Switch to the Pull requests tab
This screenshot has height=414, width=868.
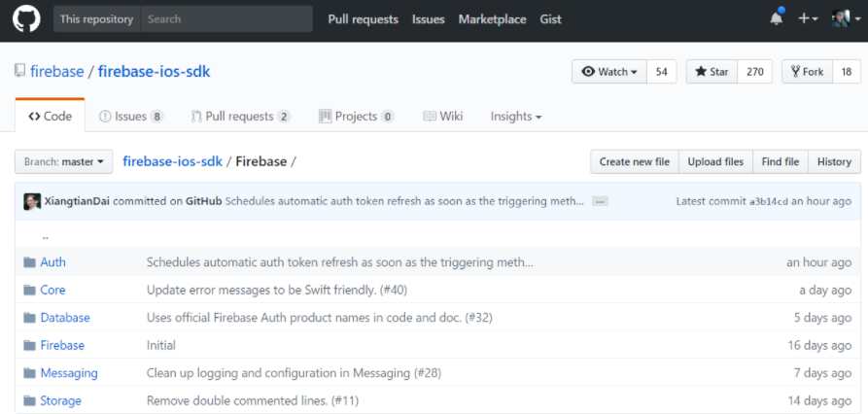pos(239,117)
